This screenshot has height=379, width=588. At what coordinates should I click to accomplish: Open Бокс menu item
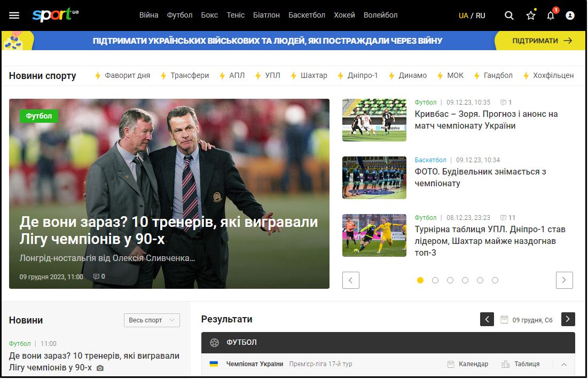point(209,15)
